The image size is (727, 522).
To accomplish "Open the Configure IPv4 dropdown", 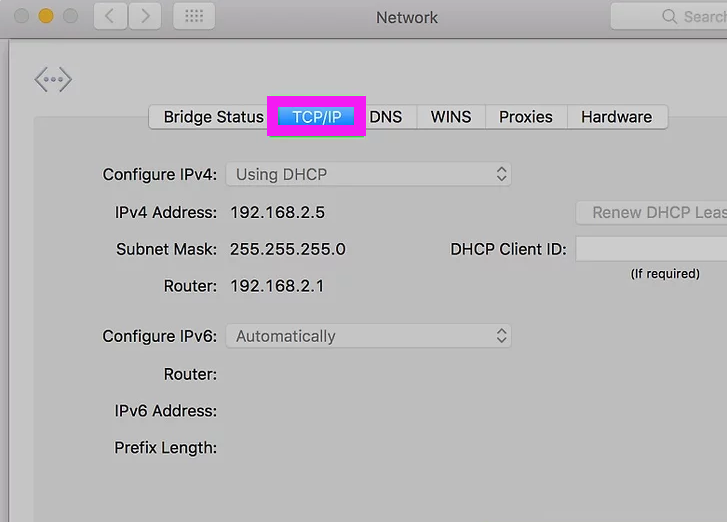I will (368, 174).
